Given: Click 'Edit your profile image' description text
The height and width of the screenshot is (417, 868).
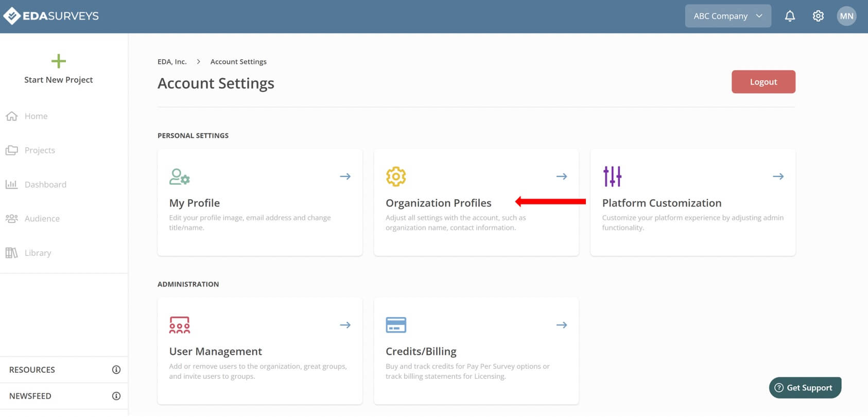Looking at the screenshot, I should pos(250,223).
